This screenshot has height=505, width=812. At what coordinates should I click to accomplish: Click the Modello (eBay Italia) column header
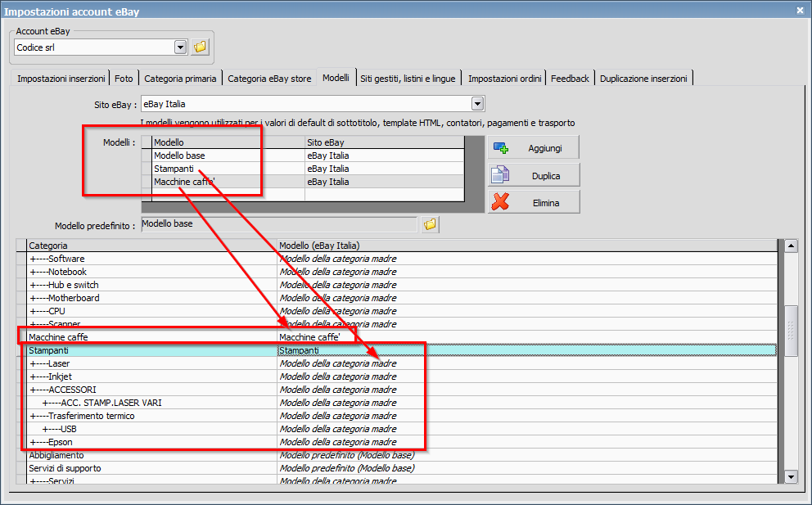click(x=527, y=246)
